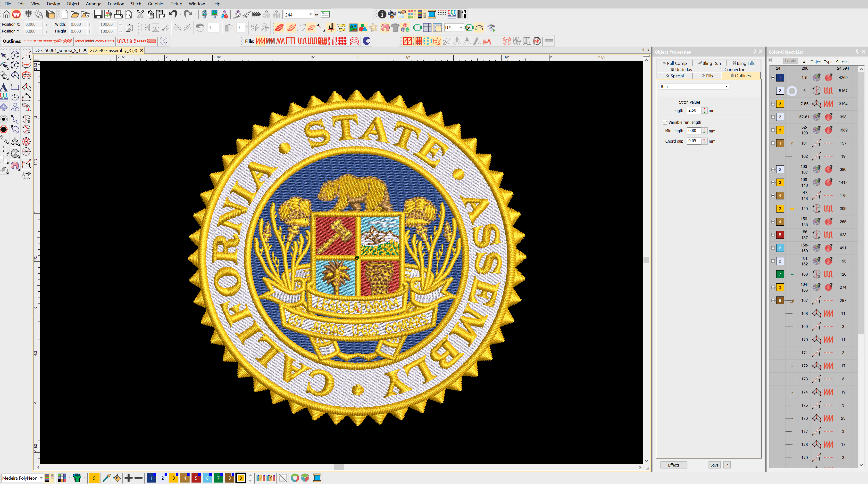Click the Undo arrow icon
This screenshot has width=868, height=484.
[173, 14]
